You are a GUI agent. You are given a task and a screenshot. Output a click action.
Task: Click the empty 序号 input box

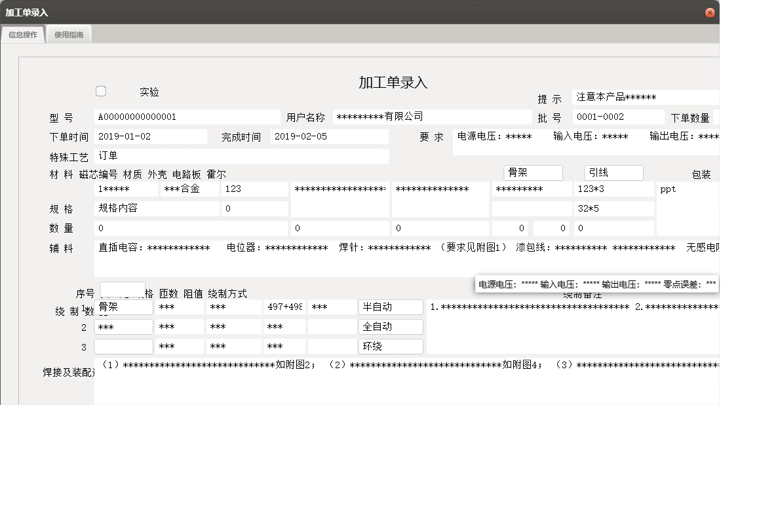tap(122, 288)
